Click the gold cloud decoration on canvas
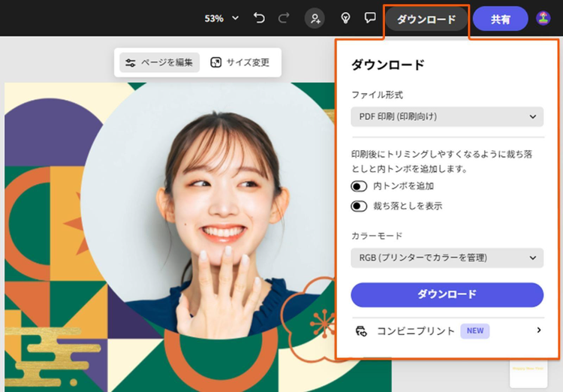The image size is (563, 392). [52, 356]
